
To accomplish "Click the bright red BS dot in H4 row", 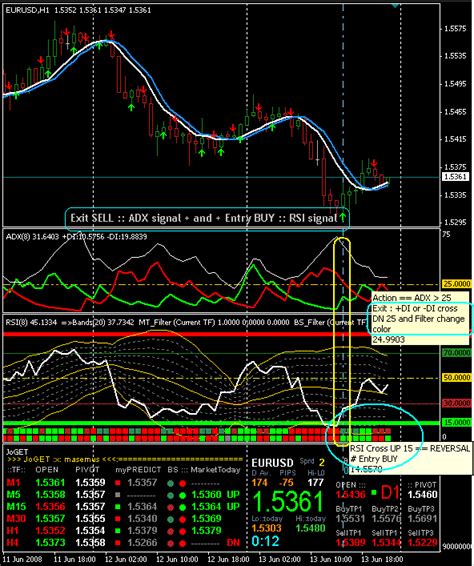I will (x=183, y=543).
